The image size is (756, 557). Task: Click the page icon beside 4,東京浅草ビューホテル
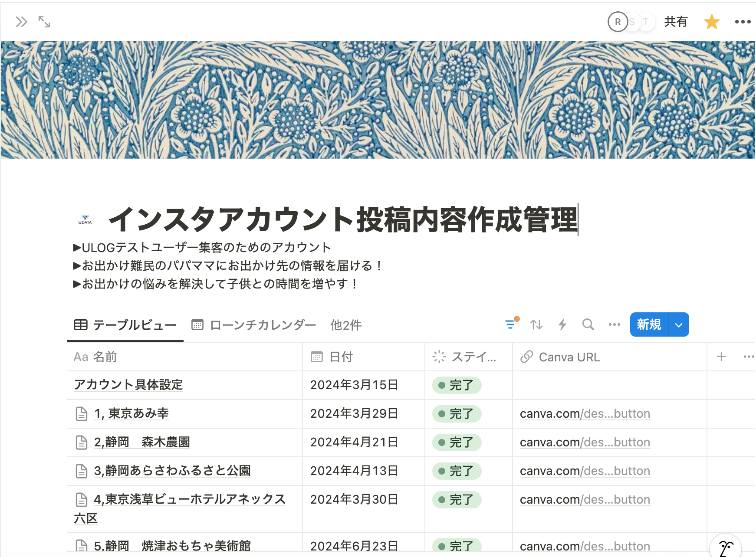82,500
